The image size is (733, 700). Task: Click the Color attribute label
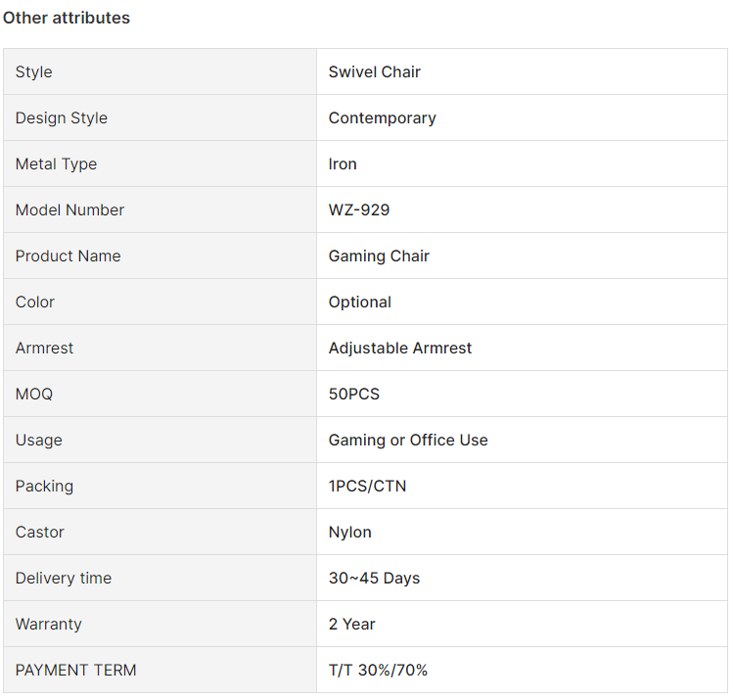[35, 303]
